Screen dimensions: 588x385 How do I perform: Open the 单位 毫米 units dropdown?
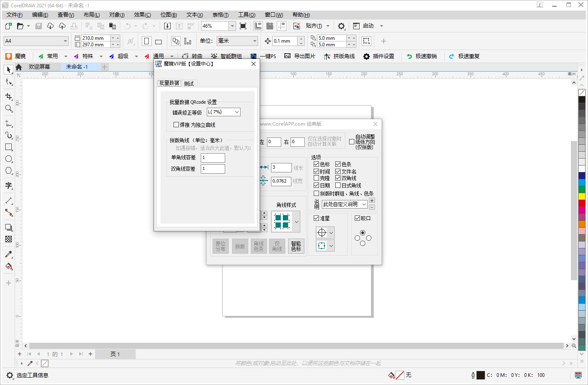255,41
